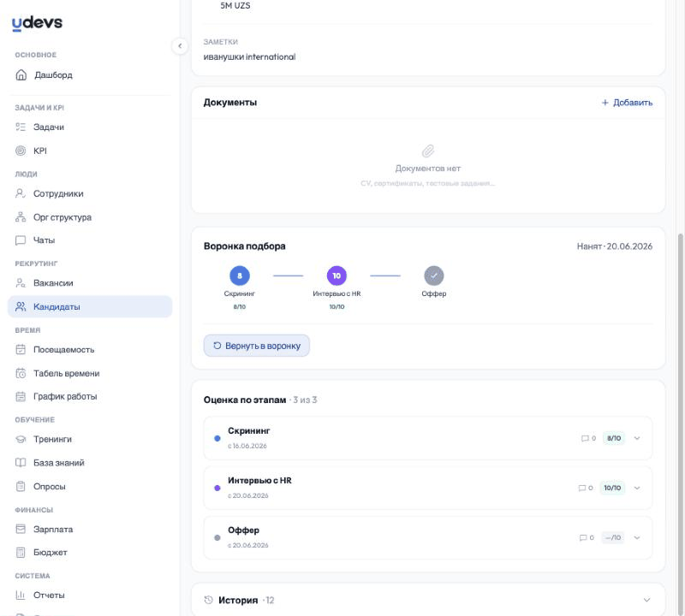Click the Вернуть в воронку button
The width and height of the screenshot is (685, 616).
(x=256, y=346)
